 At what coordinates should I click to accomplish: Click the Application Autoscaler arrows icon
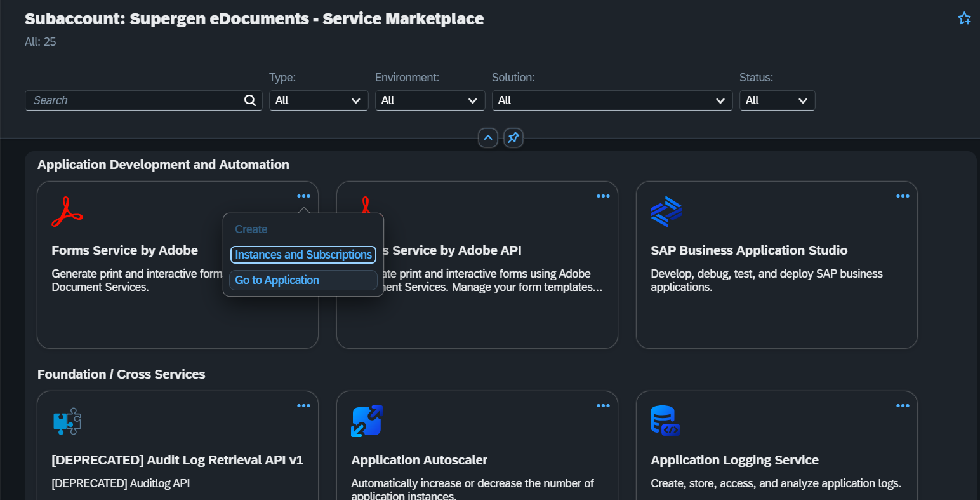coord(367,421)
